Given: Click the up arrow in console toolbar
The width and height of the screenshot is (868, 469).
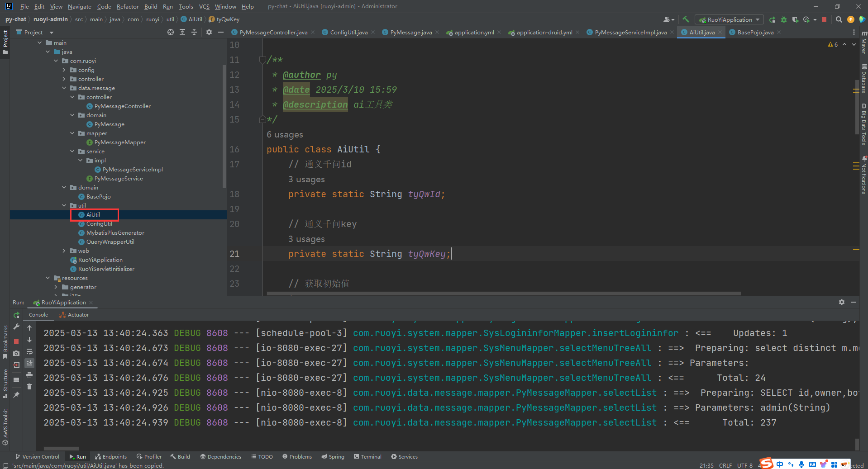Looking at the screenshot, I should pyautogui.click(x=29, y=328).
